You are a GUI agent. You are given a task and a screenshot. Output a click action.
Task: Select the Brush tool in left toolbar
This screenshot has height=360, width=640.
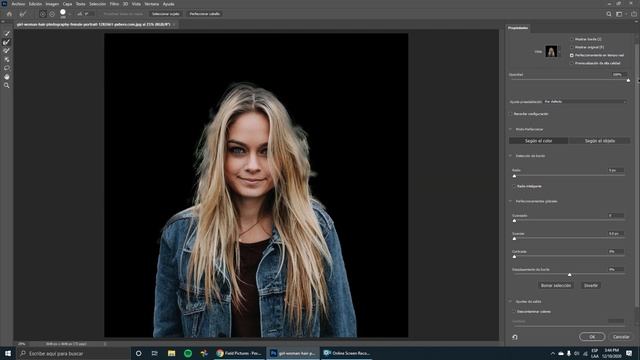(7, 51)
